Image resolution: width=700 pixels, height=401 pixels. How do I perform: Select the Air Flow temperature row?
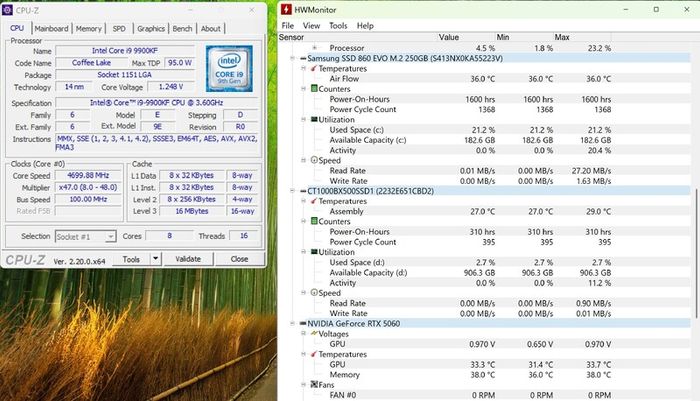484,79
